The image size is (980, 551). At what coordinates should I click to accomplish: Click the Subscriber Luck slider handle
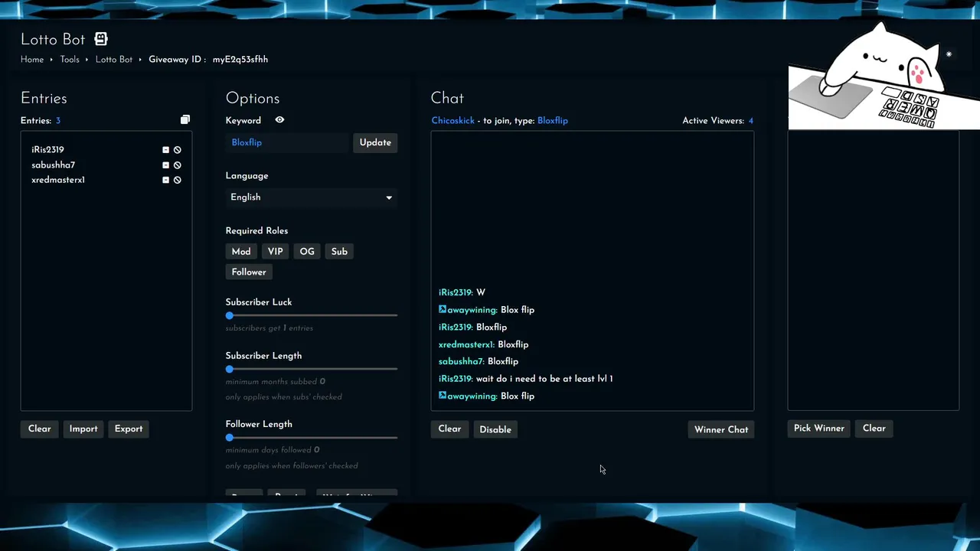(x=229, y=315)
